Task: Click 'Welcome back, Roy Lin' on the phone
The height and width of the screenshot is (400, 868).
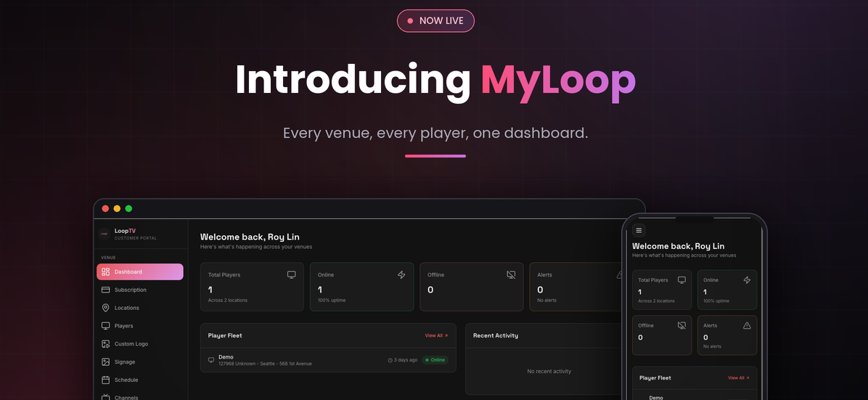Action: tap(678, 246)
